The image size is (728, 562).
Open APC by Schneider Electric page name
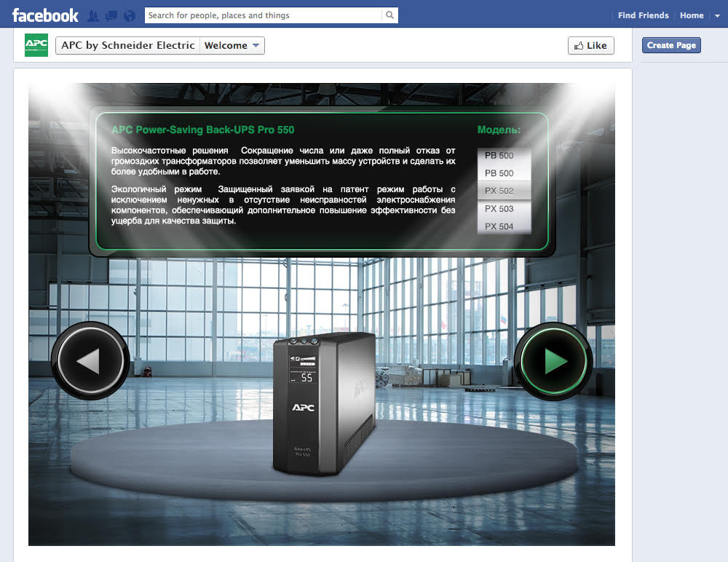[127, 46]
